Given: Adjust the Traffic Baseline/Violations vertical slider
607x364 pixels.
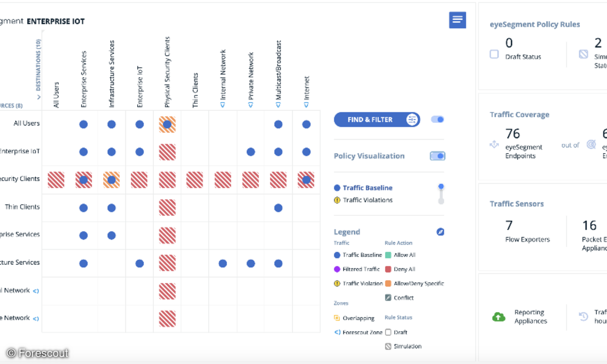Looking at the screenshot, I should point(441,194).
